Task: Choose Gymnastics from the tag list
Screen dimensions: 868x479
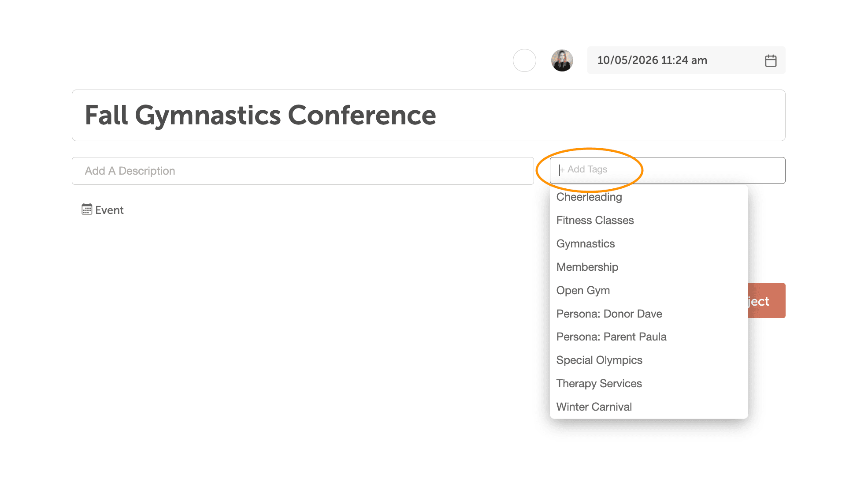Action: click(x=585, y=244)
